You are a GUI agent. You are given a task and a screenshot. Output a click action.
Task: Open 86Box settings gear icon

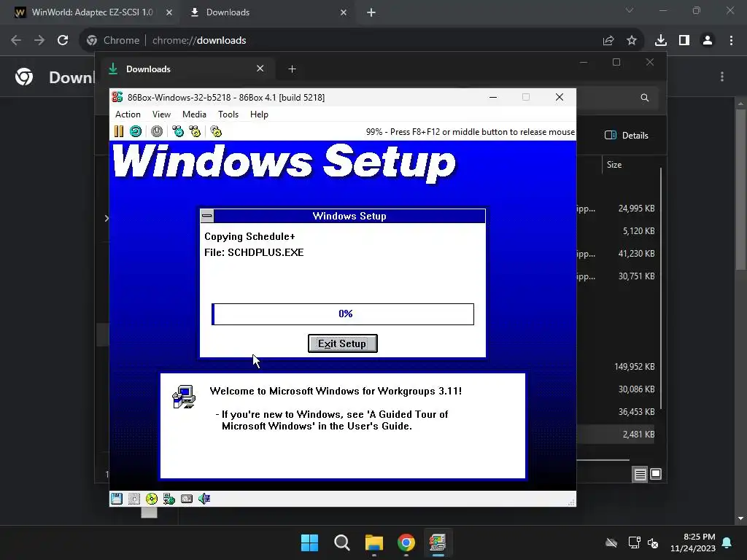point(216,131)
